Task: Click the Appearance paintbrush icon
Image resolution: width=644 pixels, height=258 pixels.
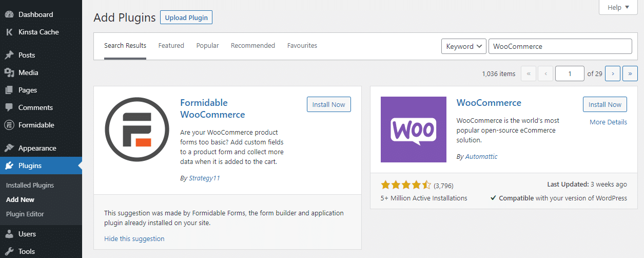Action: 9,148
